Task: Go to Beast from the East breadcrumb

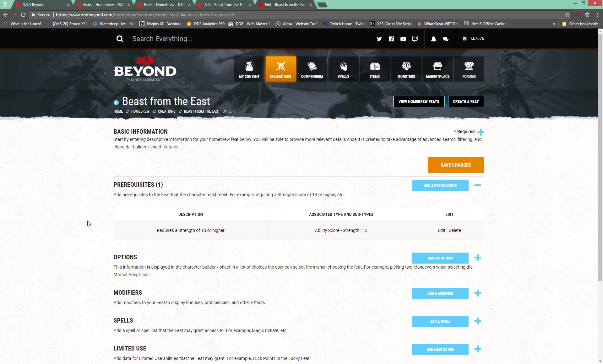Action: (x=202, y=111)
